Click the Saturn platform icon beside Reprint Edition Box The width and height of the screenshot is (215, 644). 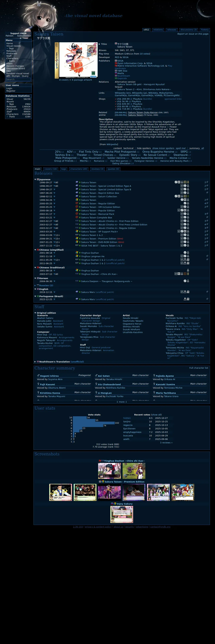point(77,192)
